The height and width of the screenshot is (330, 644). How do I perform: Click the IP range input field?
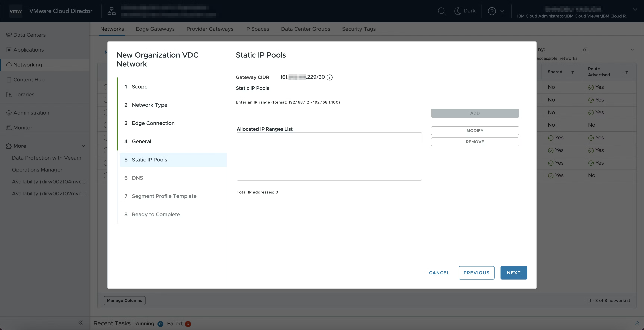click(329, 113)
